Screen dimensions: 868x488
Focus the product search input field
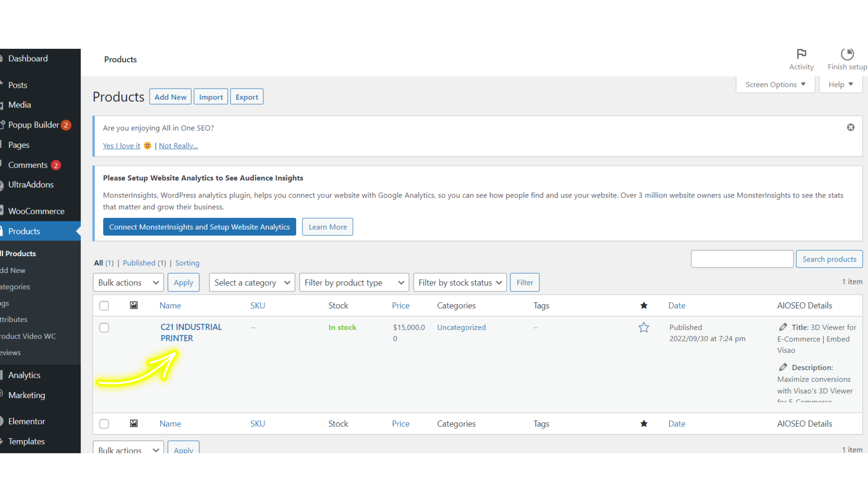742,259
